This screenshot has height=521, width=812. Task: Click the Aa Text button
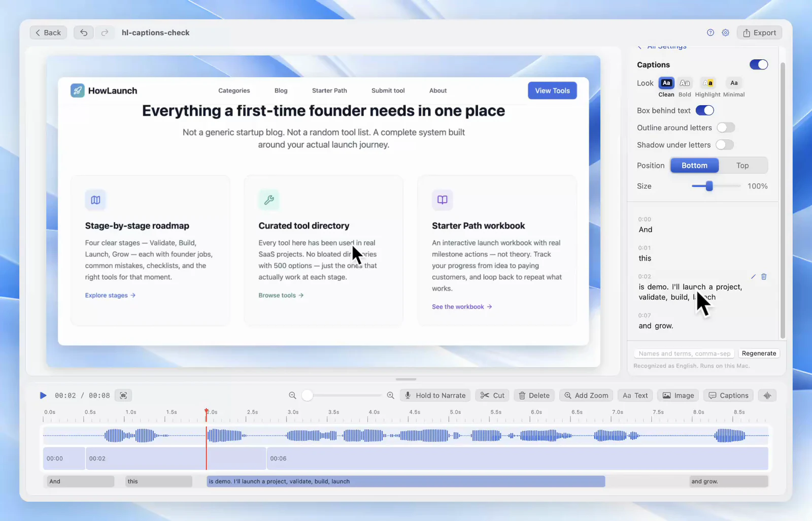(x=635, y=396)
